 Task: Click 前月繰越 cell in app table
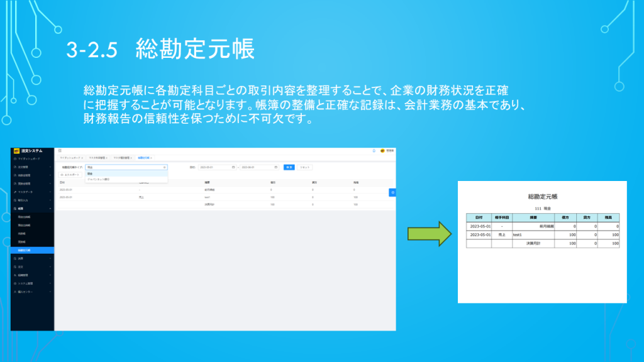pyautogui.click(x=209, y=190)
